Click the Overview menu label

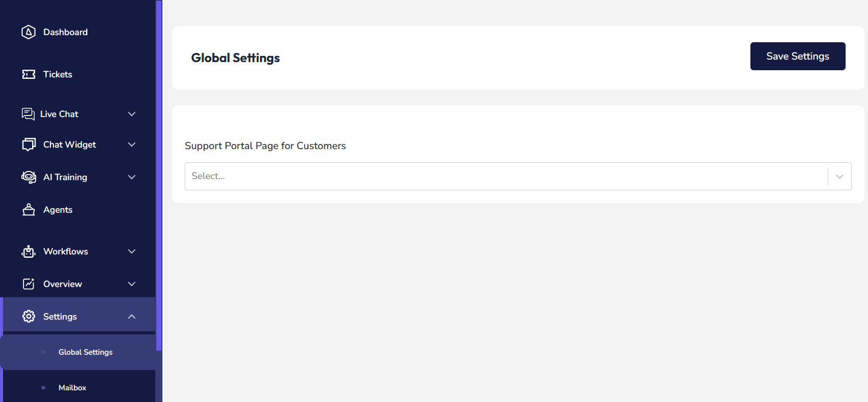pos(63,284)
